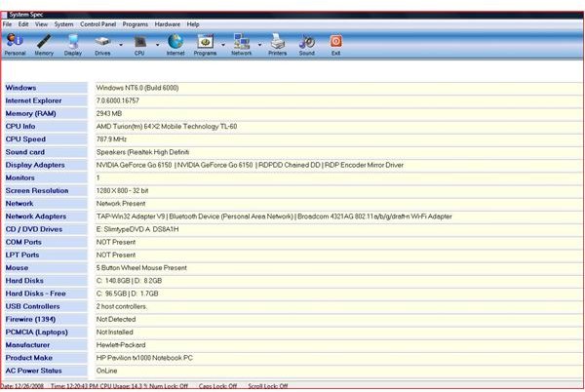Image resolution: width=585 pixels, height=392 pixels.
Task: Expand the Drives dropdown arrow
Action: pos(121,45)
